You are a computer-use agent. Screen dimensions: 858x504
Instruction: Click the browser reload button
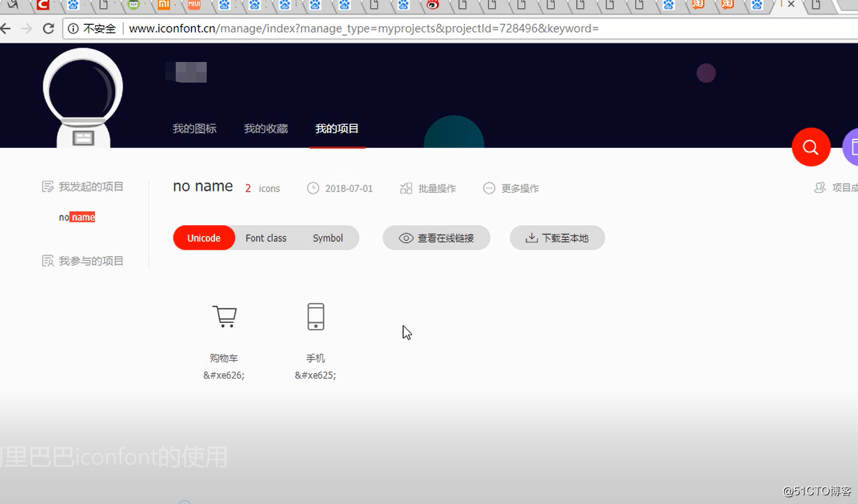click(48, 28)
